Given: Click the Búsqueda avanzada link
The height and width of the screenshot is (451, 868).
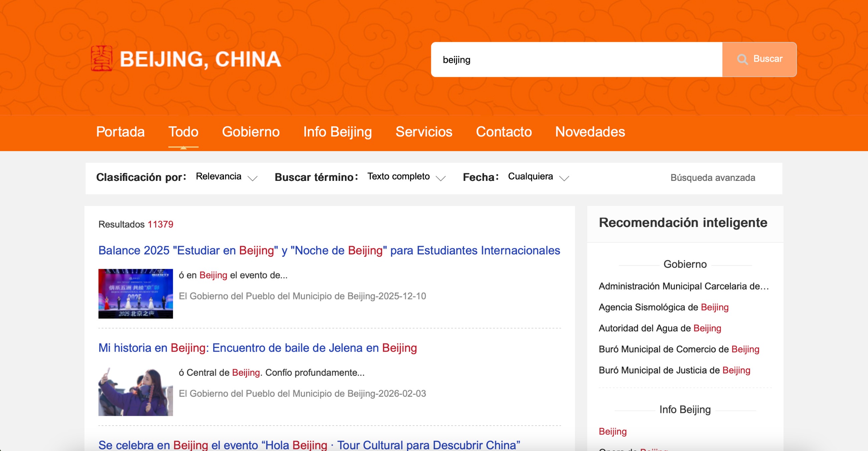Looking at the screenshot, I should (x=712, y=178).
